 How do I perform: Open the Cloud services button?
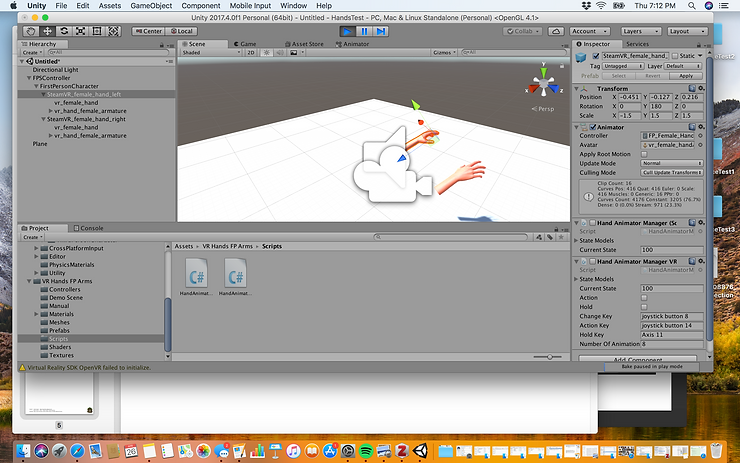tap(556, 31)
